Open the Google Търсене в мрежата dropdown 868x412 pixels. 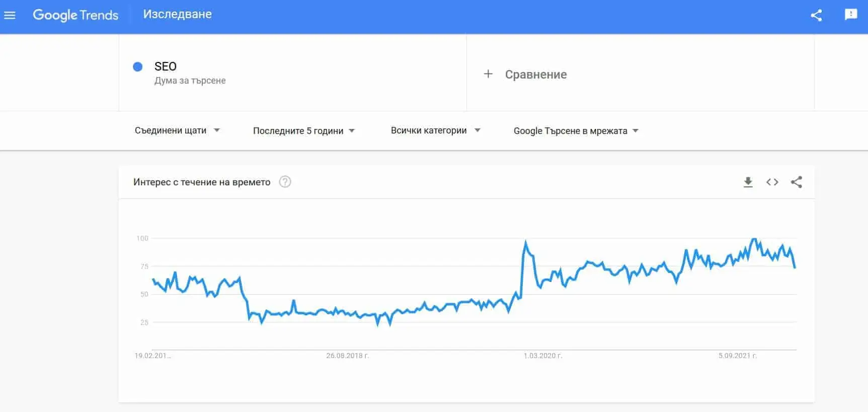coord(576,130)
